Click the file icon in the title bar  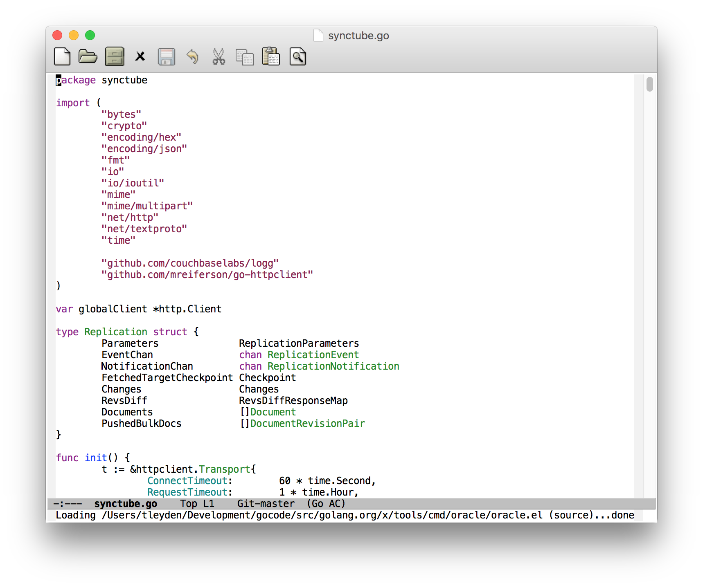pos(318,36)
